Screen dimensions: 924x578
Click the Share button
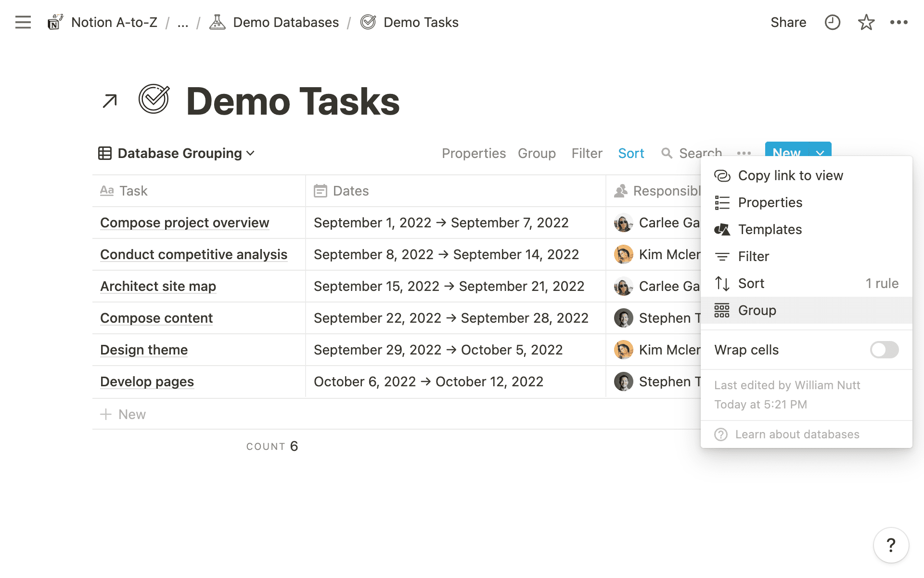(x=788, y=22)
